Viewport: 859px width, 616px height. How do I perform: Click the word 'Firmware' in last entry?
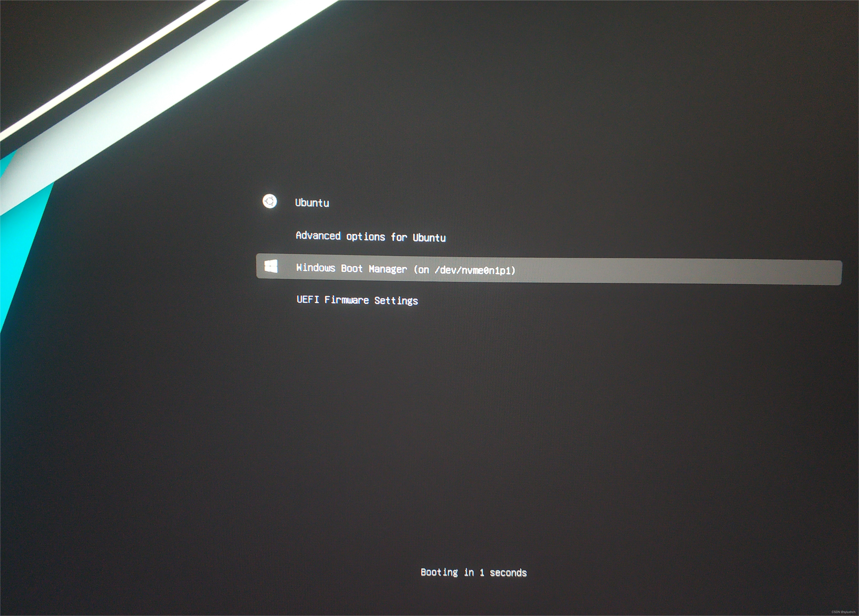(347, 300)
